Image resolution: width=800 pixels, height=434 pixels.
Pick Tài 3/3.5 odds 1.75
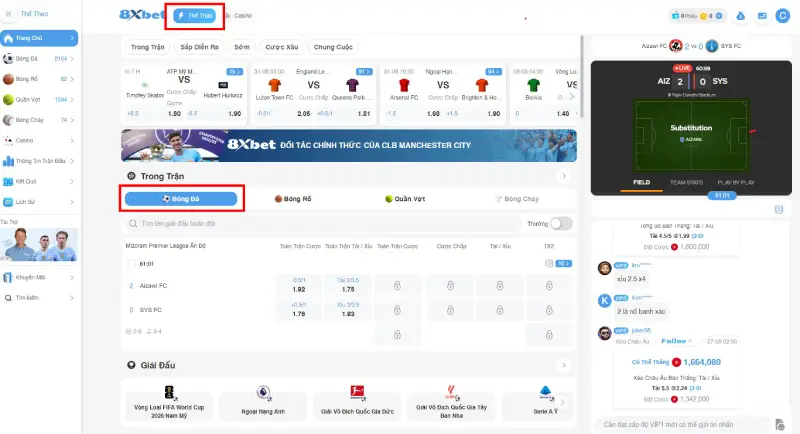348,286
